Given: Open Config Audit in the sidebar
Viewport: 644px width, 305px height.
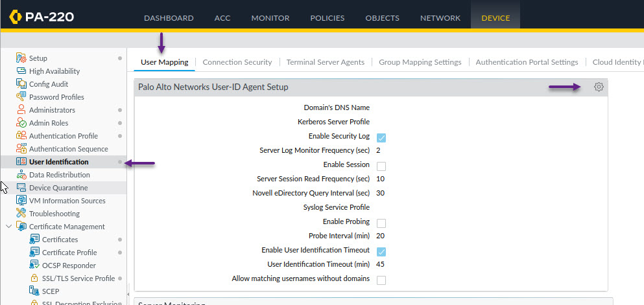Looking at the screenshot, I should 49,84.
